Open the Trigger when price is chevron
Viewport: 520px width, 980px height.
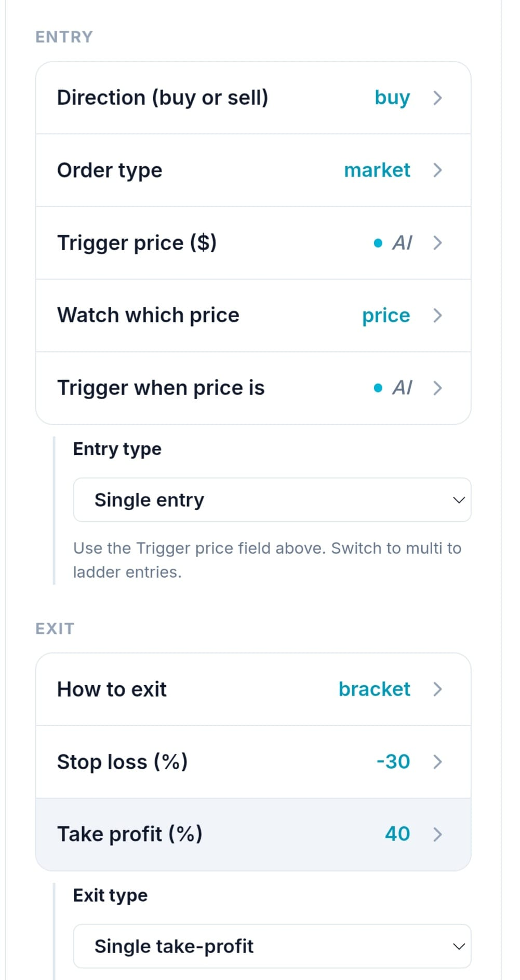(437, 388)
